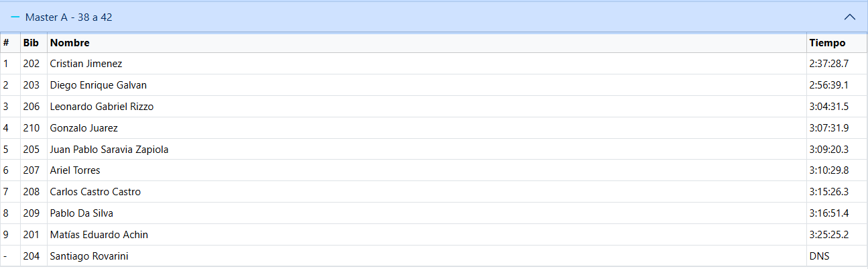
Task: Select the Cristian Jimenez row
Action: pyautogui.click(x=434, y=64)
